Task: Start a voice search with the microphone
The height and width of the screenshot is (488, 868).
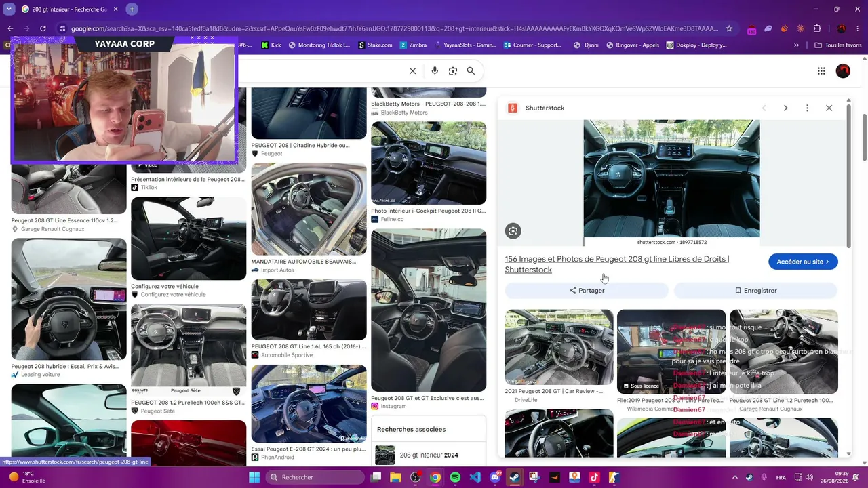Action: coord(435,71)
